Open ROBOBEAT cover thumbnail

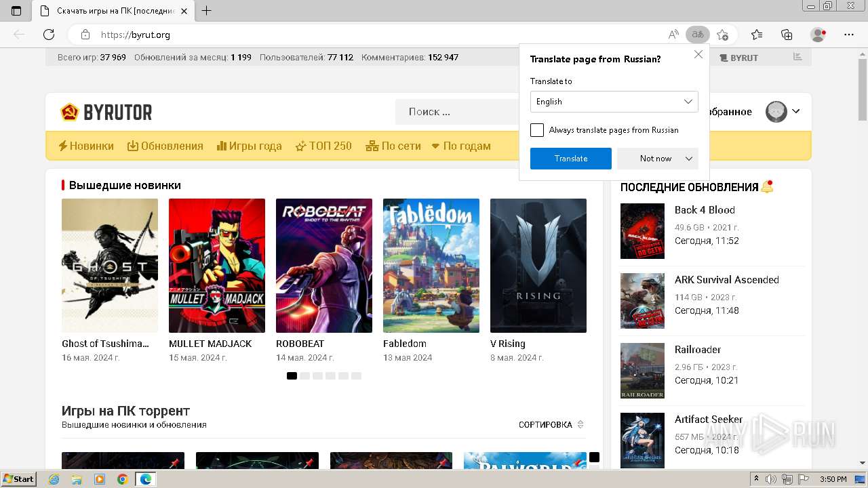(x=324, y=266)
